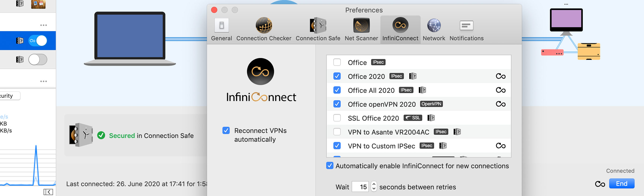Toggle off the active InfiniConnect sidebar switch

(x=38, y=41)
